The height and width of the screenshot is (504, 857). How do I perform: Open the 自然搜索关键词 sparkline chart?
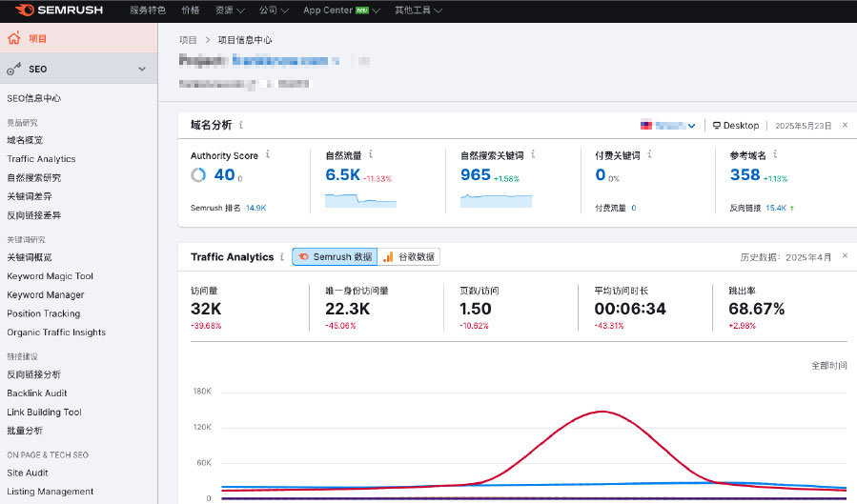pos(496,200)
